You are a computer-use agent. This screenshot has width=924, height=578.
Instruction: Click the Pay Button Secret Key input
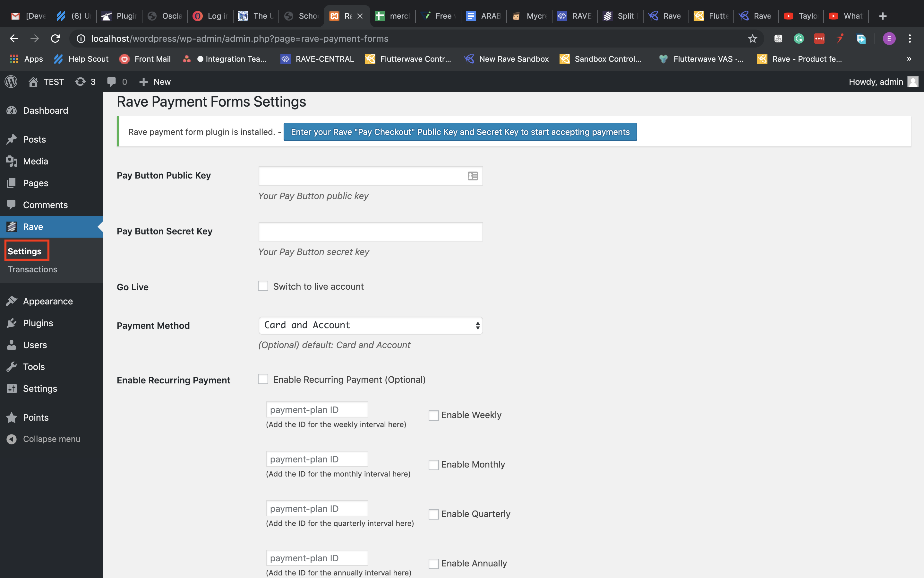pos(371,232)
